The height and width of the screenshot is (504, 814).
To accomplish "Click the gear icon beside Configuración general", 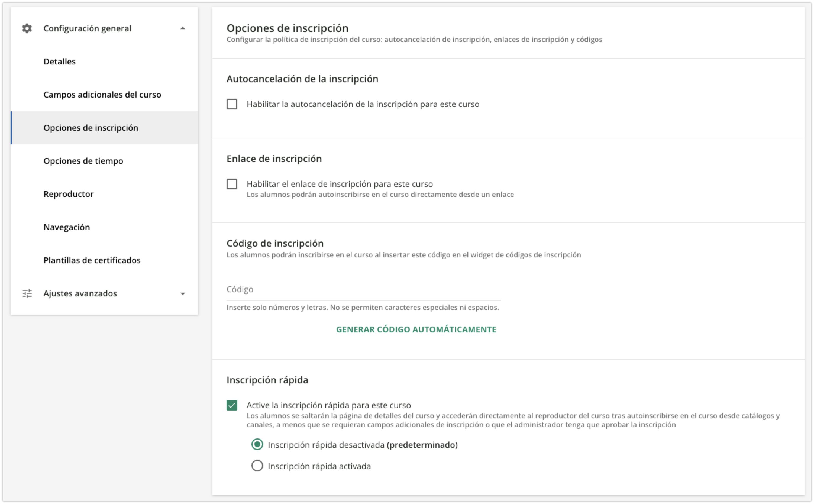I will (27, 28).
